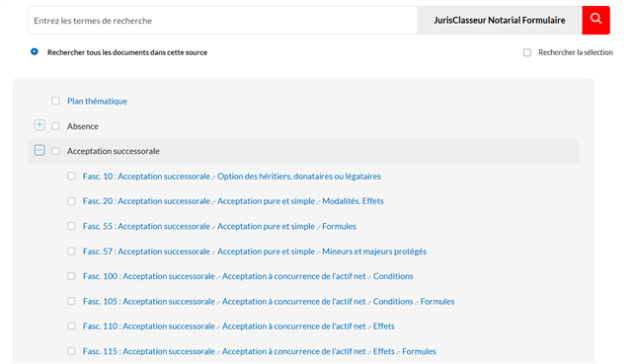Click the red magnifying glass search button

click(595, 20)
